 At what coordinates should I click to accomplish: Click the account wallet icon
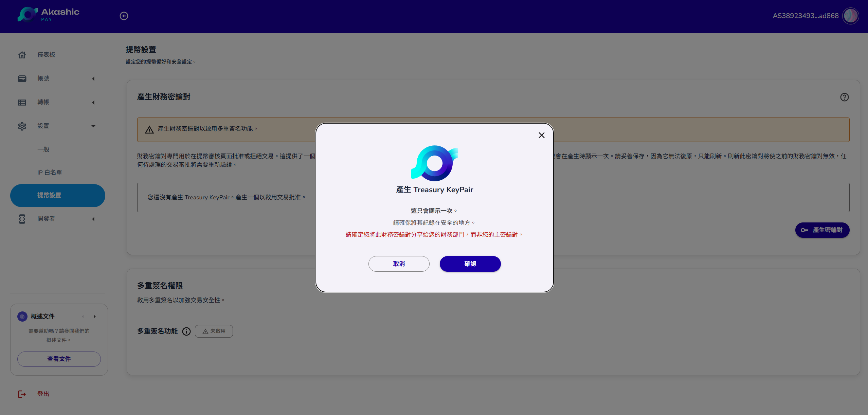(x=22, y=78)
